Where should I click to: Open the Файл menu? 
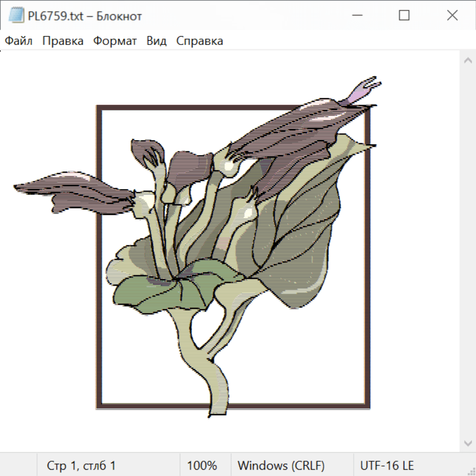click(x=19, y=41)
